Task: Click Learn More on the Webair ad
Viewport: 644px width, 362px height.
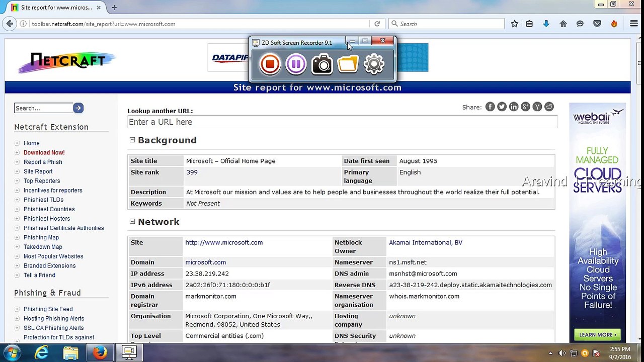Action: point(597,335)
